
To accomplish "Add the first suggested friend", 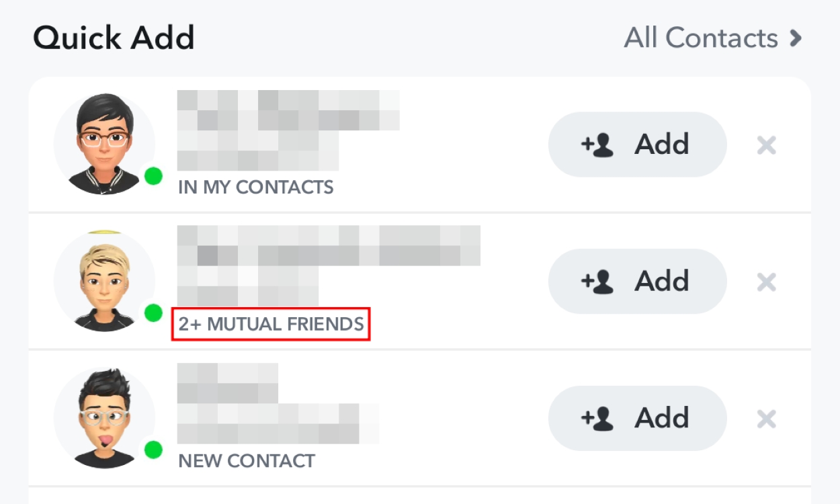I will (x=636, y=144).
